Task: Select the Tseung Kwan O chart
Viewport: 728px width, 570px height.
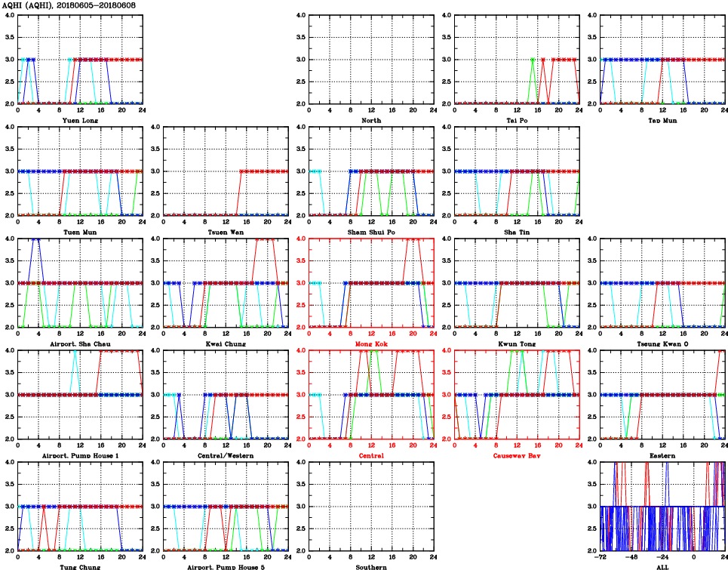Action: [662, 282]
